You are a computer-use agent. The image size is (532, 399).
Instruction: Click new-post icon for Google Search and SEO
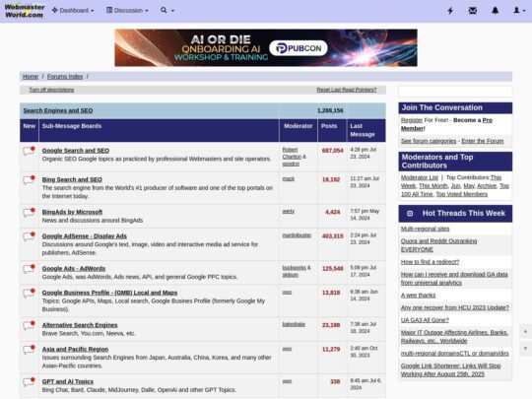(x=30, y=151)
